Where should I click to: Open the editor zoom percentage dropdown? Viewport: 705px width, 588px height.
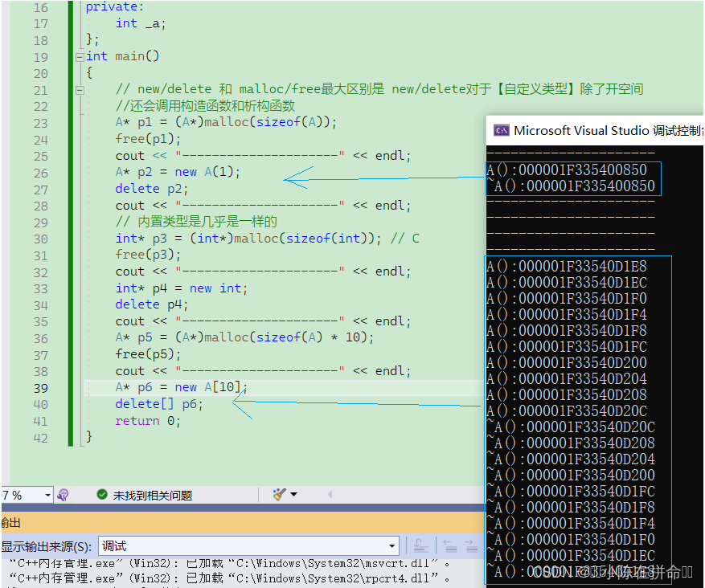(47, 496)
